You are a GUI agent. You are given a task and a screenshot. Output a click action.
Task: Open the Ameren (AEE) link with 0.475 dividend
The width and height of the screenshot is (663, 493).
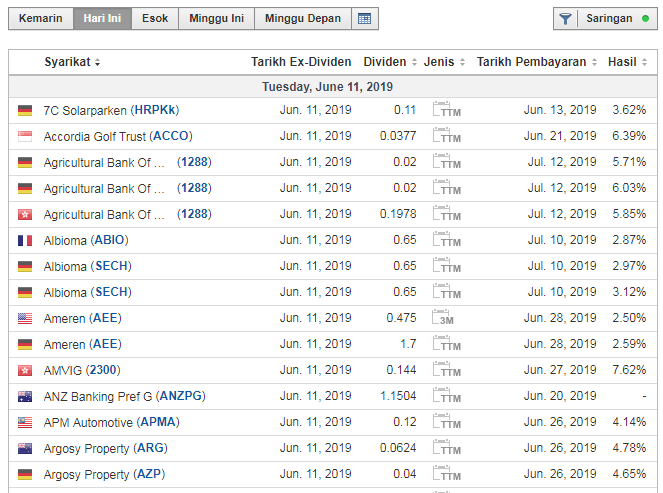tap(82, 318)
